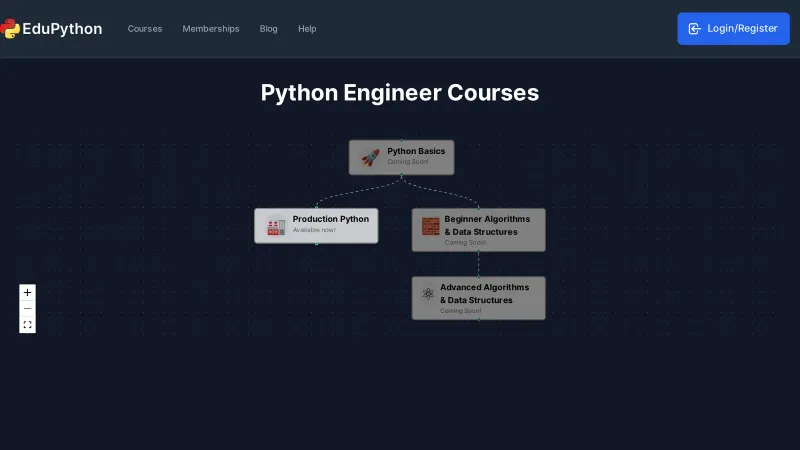Screen dimensions: 800x450
Task: Click the sign-in arrow icon in Login button
Action: (695, 29)
